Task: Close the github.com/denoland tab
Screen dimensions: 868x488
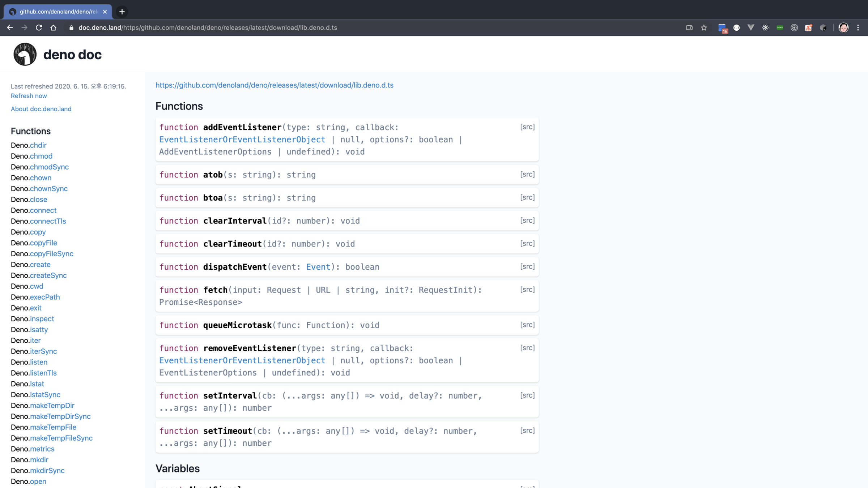Action: tap(105, 12)
